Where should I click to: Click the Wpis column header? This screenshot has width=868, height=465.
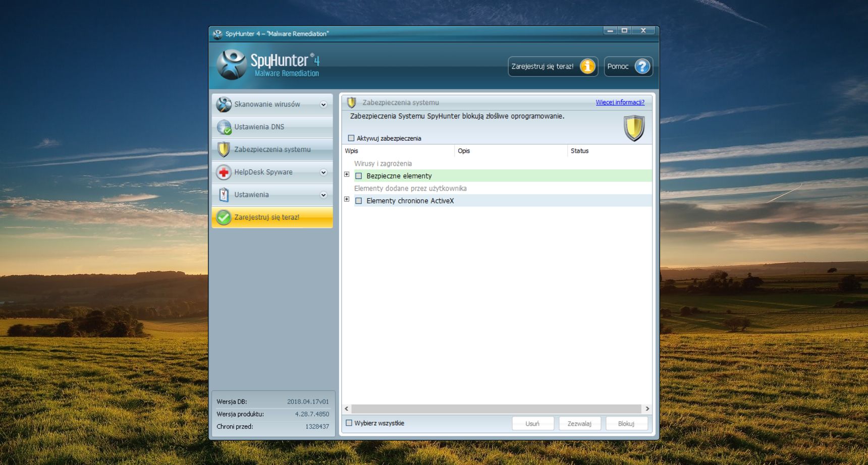[x=399, y=151]
